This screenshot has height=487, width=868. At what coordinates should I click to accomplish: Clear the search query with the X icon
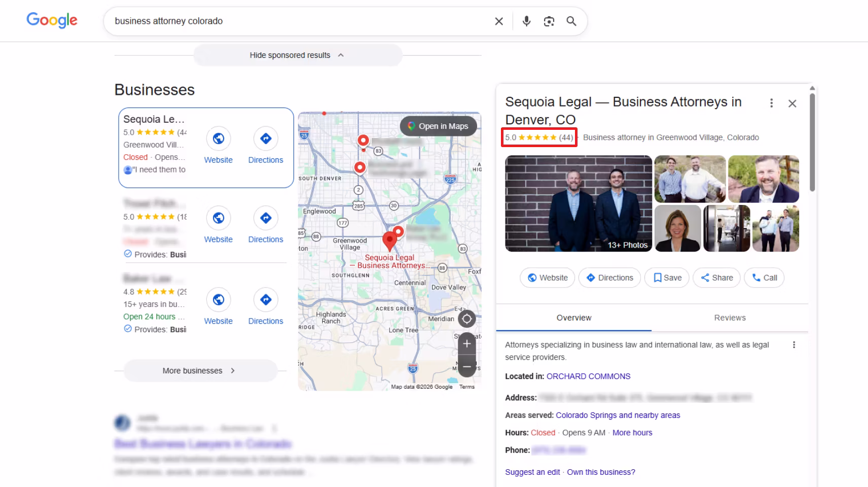(x=498, y=21)
